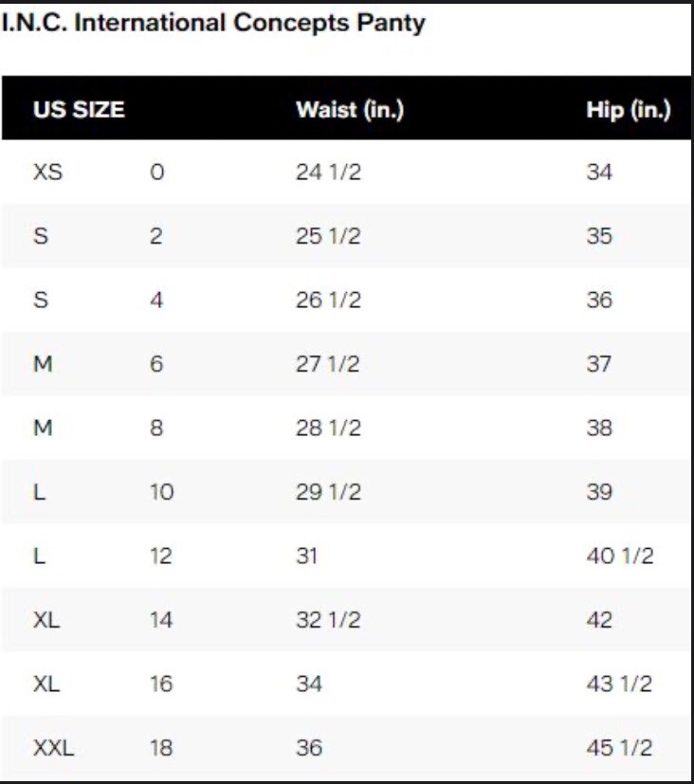Select the US SIZE column header
The image size is (694, 784).
point(79,110)
